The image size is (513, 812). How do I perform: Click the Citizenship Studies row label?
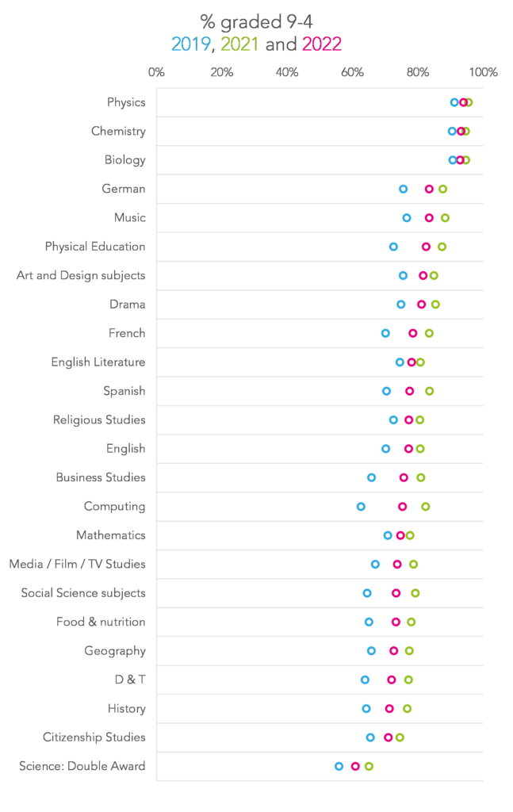[94, 737]
